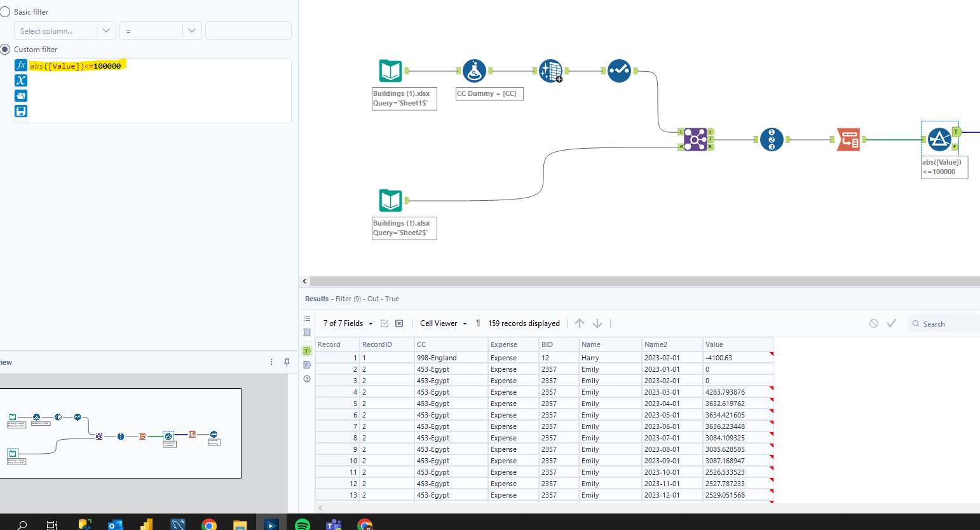Switch to the True output view tab

[306, 350]
